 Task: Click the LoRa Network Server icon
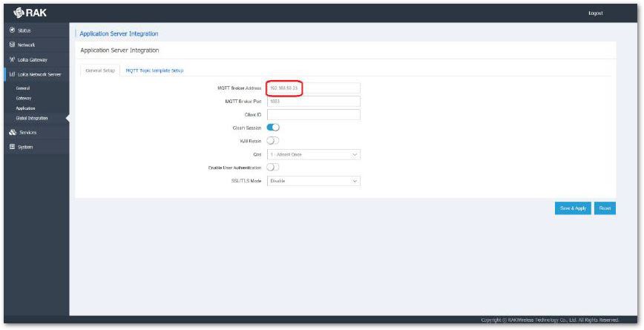12,74
